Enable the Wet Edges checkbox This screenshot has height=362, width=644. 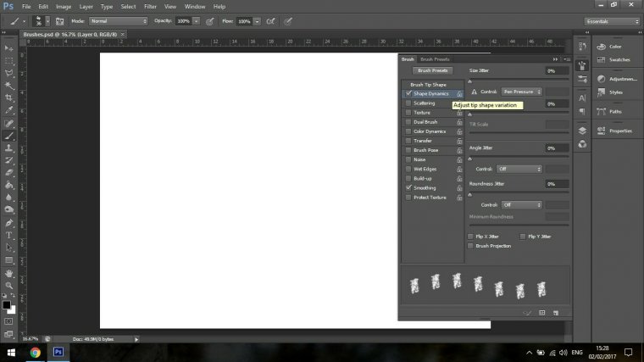coord(408,169)
